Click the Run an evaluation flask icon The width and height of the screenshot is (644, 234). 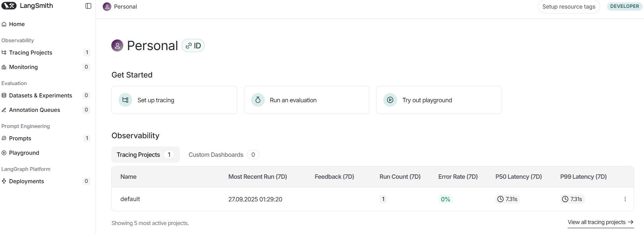(x=258, y=100)
